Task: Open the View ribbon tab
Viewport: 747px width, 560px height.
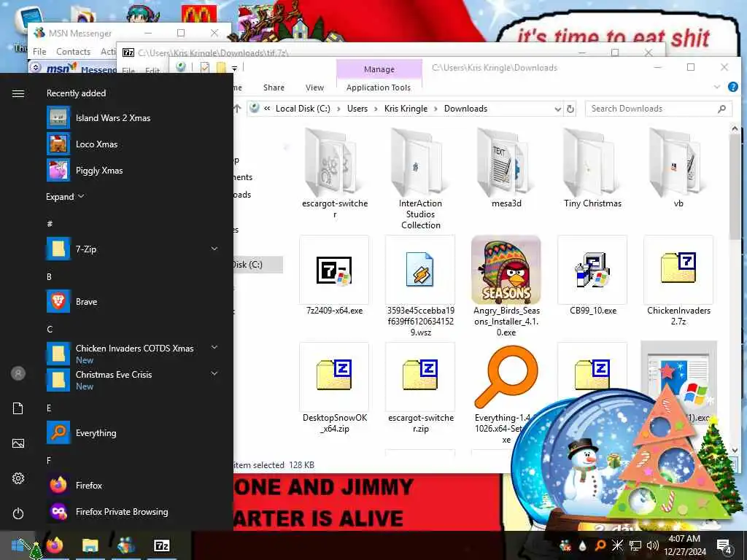Action: tap(314, 87)
